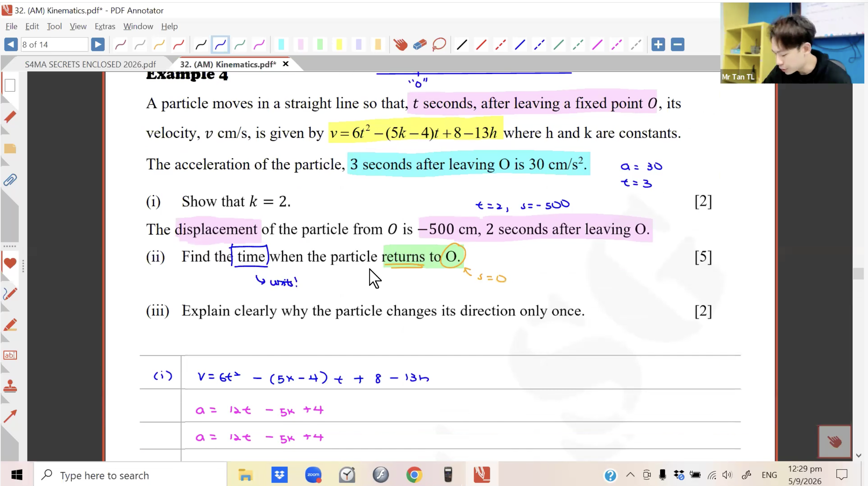The image size is (868, 486).
Task: Open Zoom from the taskbar
Action: tap(313, 475)
